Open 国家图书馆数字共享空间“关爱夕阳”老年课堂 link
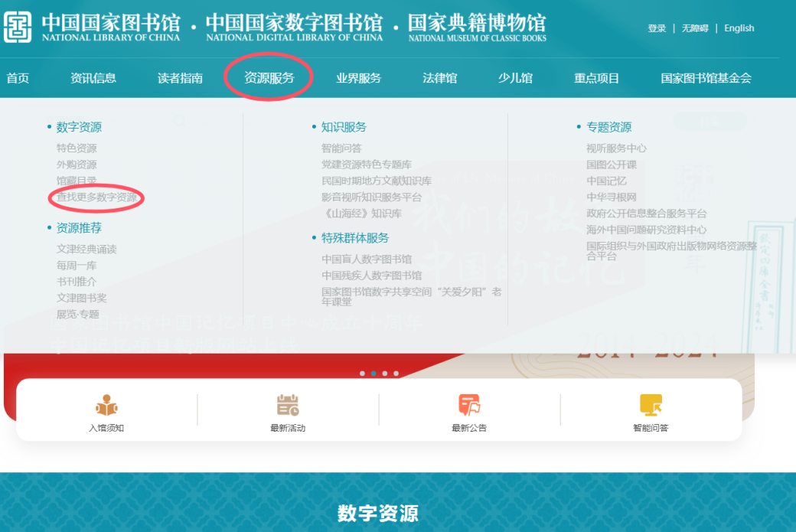Image resolution: width=796 pixels, height=532 pixels. [412, 296]
